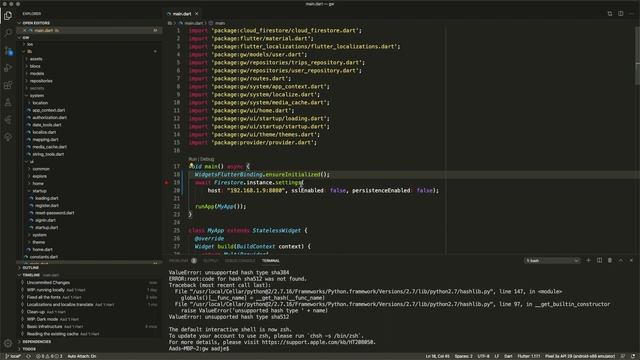This screenshot has height=360, width=640.
Task: Click the Run code lens above main()
Action: click(x=193, y=159)
